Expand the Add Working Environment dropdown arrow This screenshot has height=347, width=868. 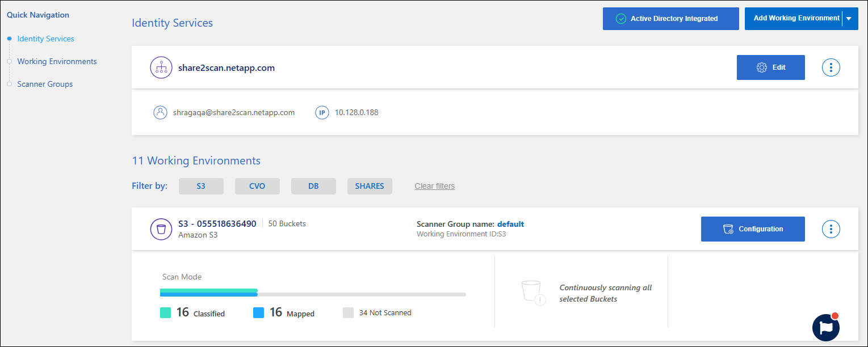[x=849, y=19]
